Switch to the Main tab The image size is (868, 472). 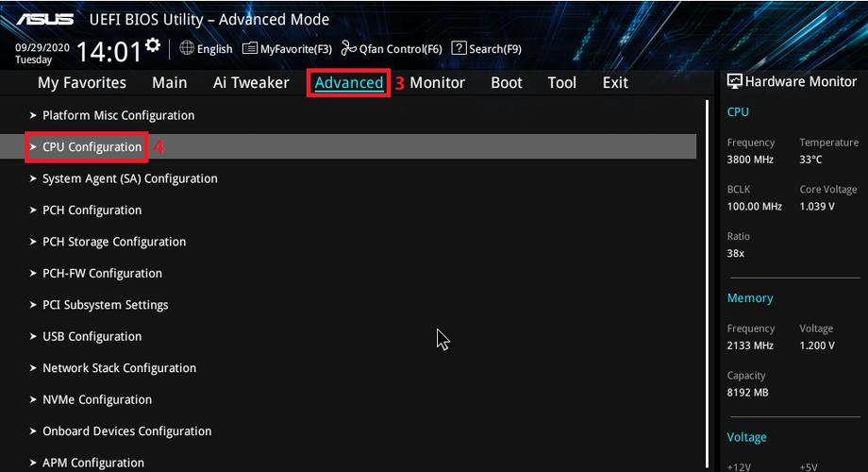[x=170, y=82]
